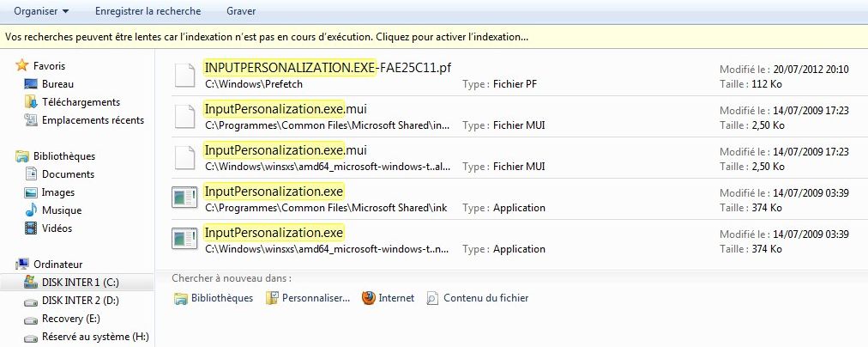The width and height of the screenshot is (868, 347).
Task: Open the Organiser dropdown menu
Action: click(41, 11)
